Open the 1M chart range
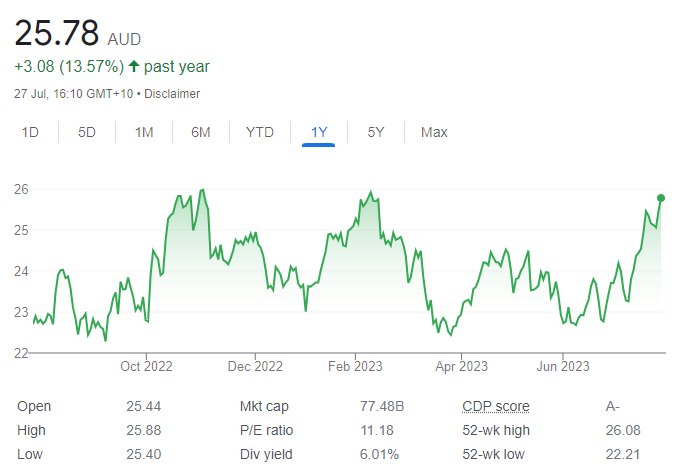Image resolution: width=682 pixels, height=474 pixels. (x=144, y=132)
